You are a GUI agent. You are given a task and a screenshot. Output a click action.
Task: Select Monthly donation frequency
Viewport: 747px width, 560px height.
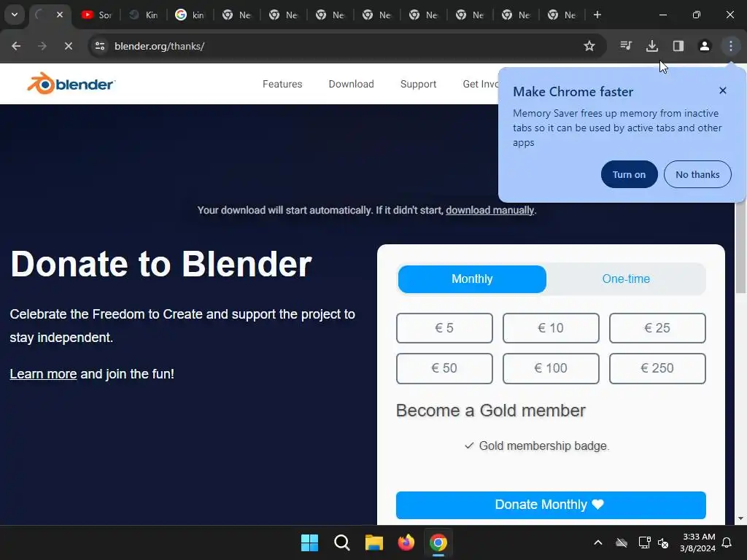coord(472,279)
